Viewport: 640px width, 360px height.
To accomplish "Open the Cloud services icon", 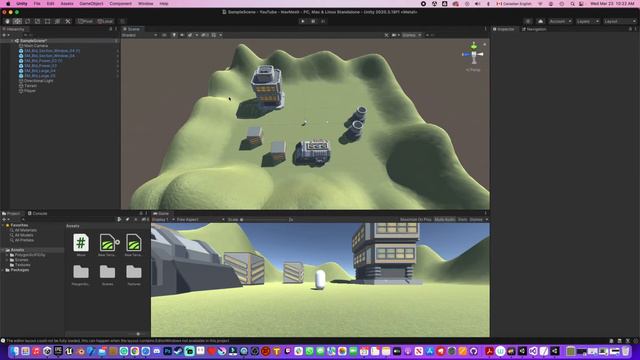I will point(540,21).
